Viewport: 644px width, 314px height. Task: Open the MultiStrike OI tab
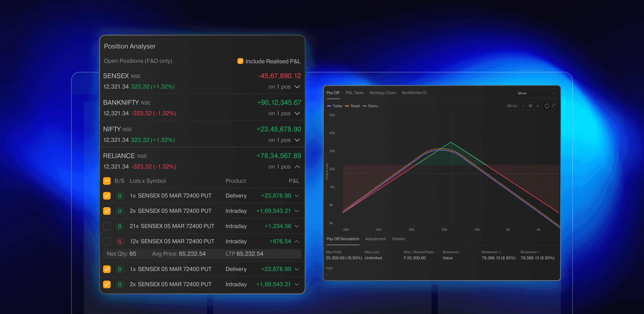[x=414, y=93]
